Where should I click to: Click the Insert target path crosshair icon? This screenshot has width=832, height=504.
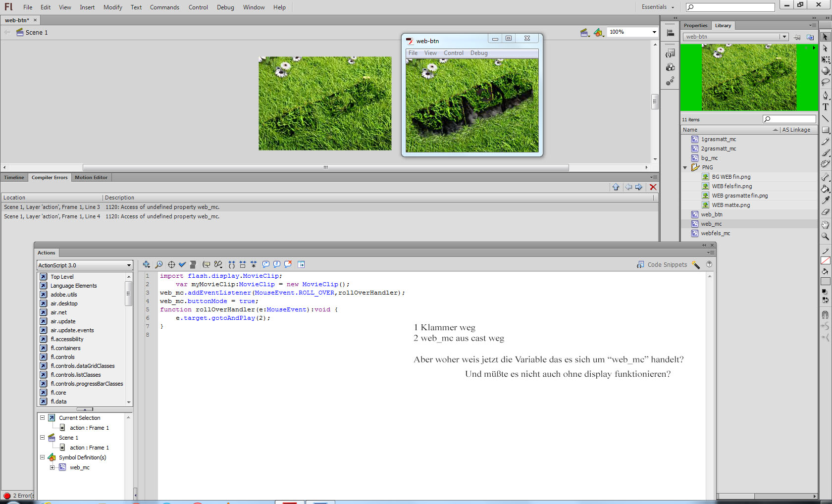[171, 264]
